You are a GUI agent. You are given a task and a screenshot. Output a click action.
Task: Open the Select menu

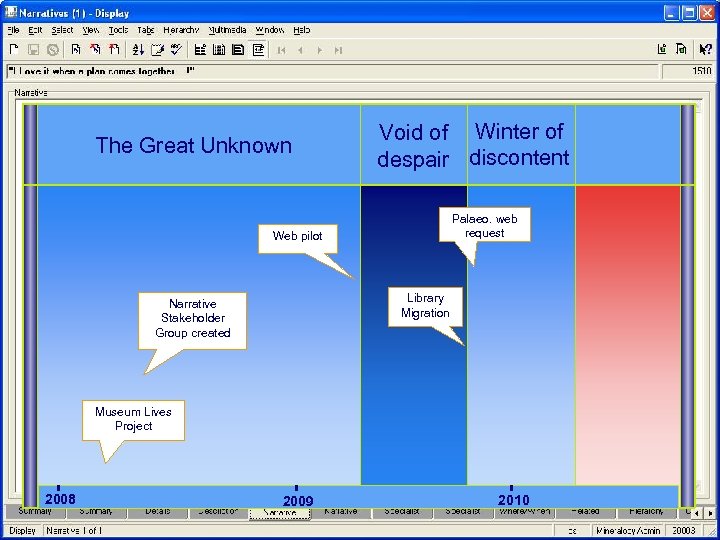[62, 30]
